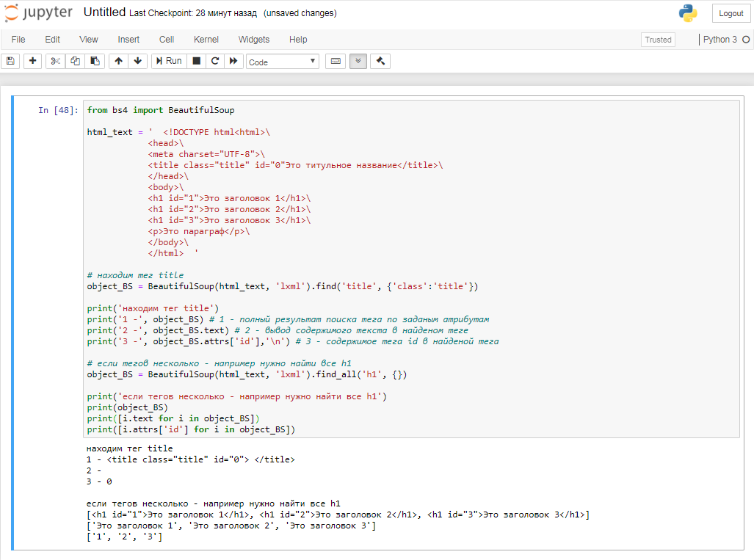Click output list ['1', '2', '3']
The image size is (754, 560).
[125, 537]
